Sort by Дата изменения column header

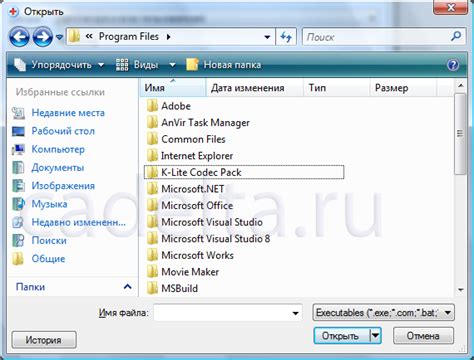tap(255, 88)
